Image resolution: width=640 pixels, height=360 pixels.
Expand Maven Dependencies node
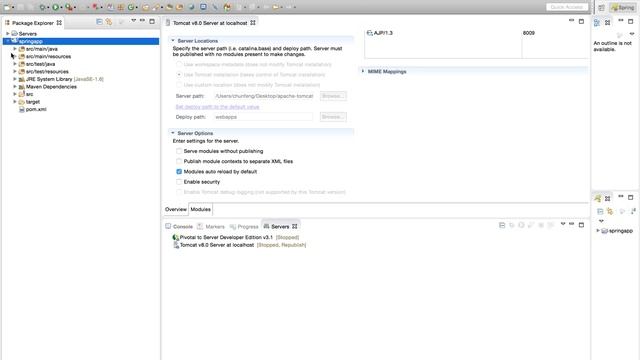15,87
